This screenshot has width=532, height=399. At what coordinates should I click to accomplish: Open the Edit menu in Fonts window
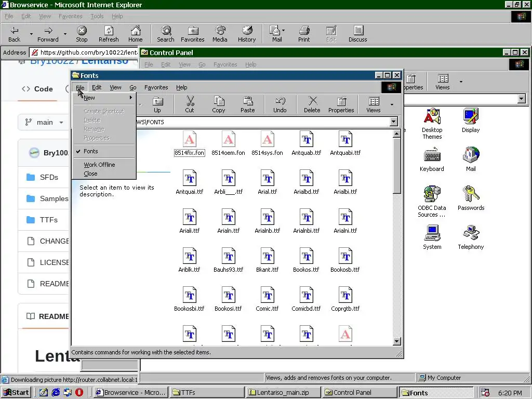[97, 87]
